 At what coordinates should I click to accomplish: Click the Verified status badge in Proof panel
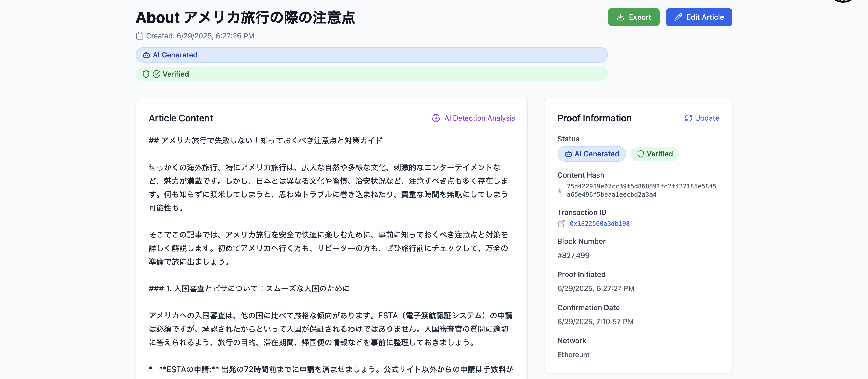[x=654, y=154]
